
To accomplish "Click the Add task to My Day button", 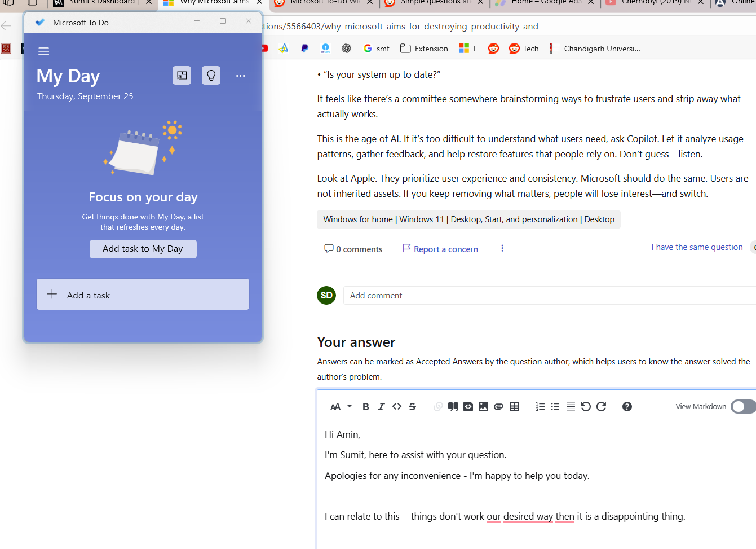I will click(x=143, y=249).
